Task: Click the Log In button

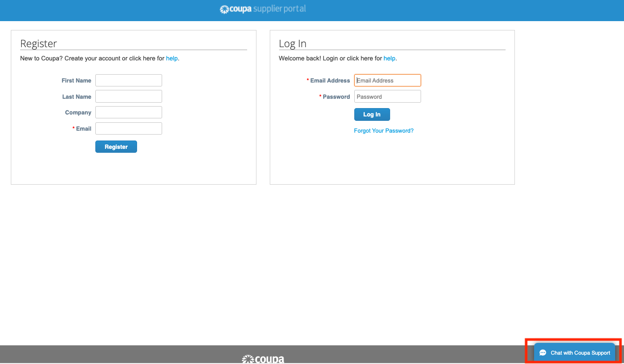Action: 372,114
